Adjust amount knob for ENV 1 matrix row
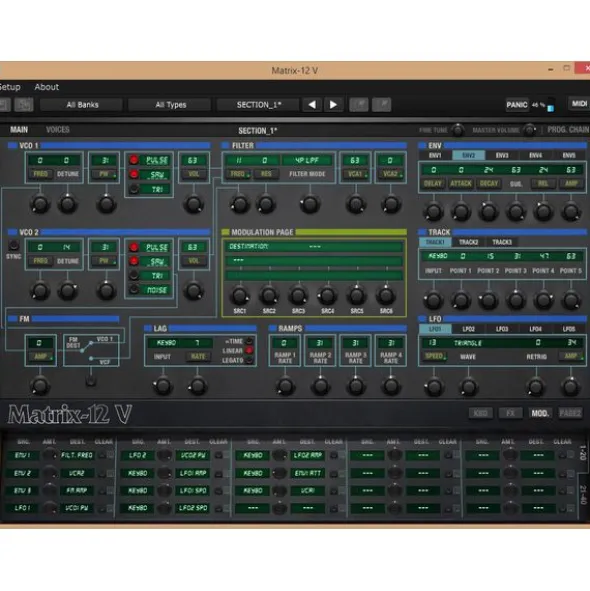Image resolution: width=590 pixels, height=591 pixels. (49, 455)
